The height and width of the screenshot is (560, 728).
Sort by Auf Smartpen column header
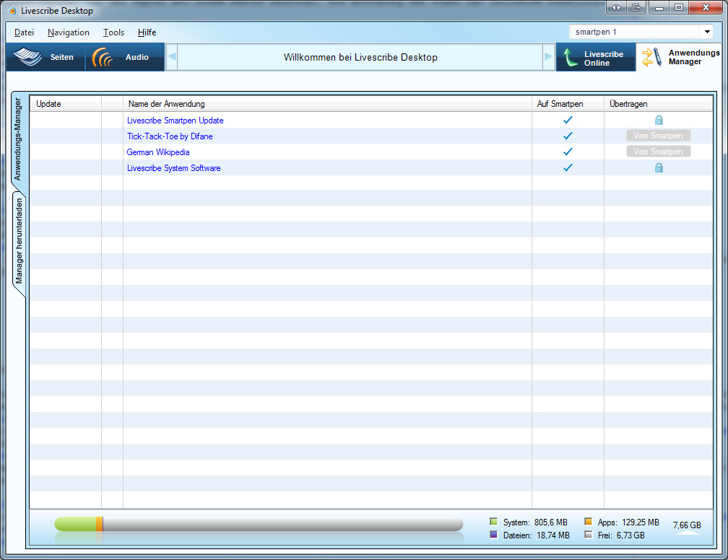tap(568, 104)
